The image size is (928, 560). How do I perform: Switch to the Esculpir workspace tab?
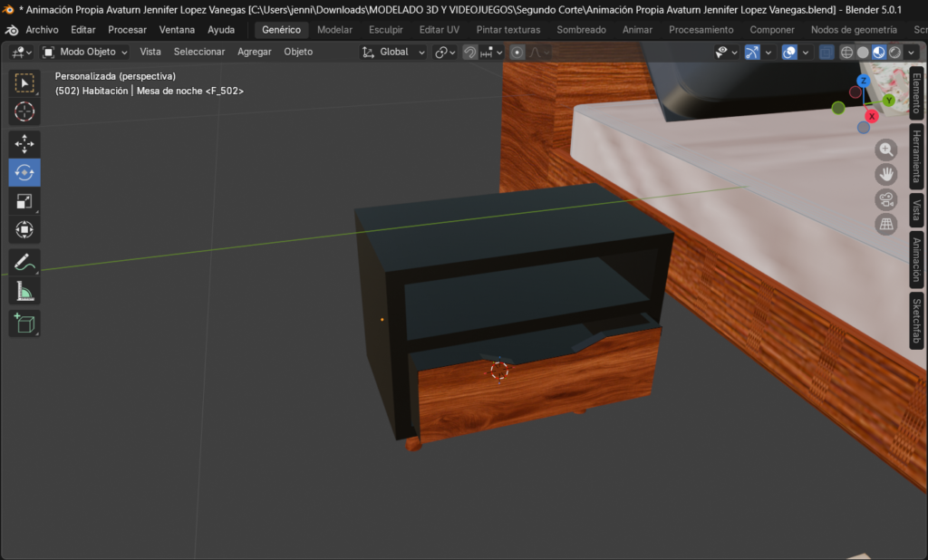click(x=385, y=30)
